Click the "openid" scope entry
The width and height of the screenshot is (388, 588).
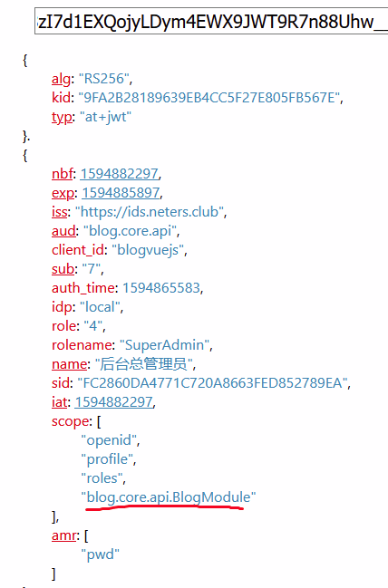[109, 440]
